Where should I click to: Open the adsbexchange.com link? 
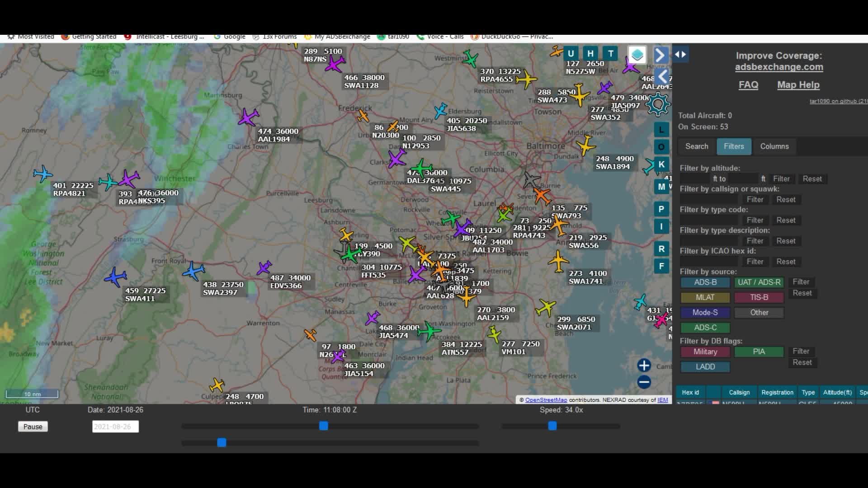click(x=779, y=67)
